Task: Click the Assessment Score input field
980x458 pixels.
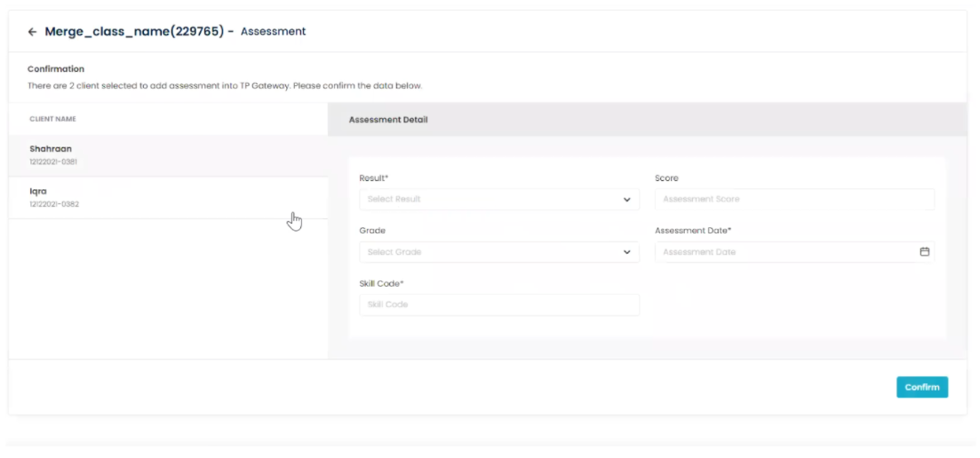Action: pyautogui.click(x=794, y=199)
